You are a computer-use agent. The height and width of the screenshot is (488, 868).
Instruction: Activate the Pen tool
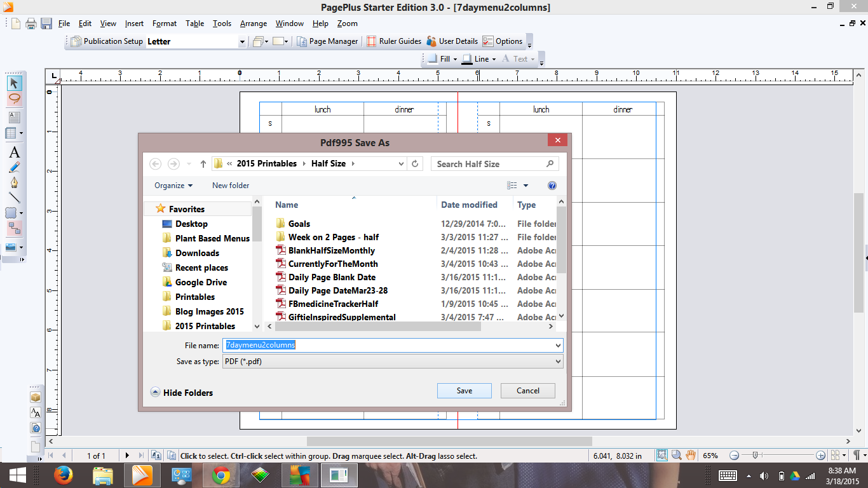pyautogui.click(x=14, y=183)
